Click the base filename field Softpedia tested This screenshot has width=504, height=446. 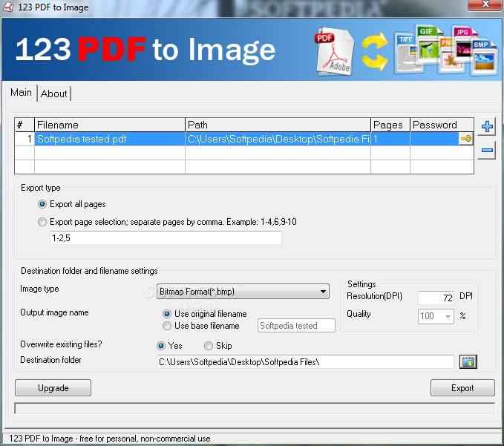296,326
